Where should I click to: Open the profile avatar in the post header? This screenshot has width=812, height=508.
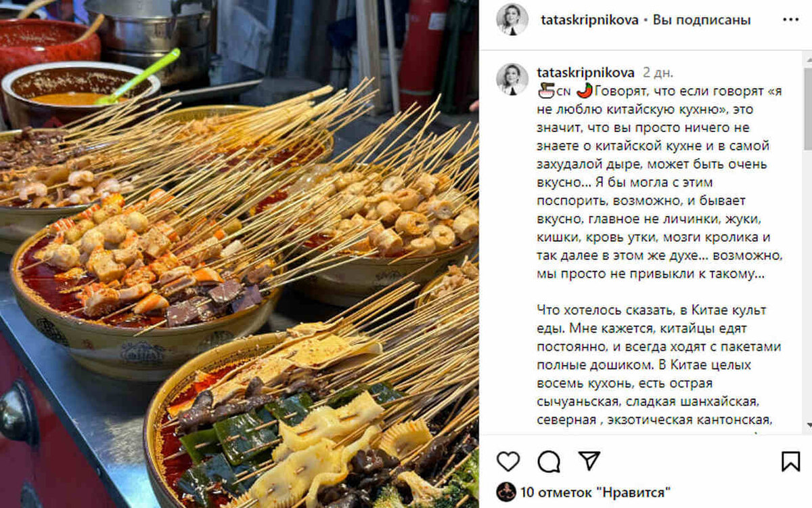(x=512, y=20)
